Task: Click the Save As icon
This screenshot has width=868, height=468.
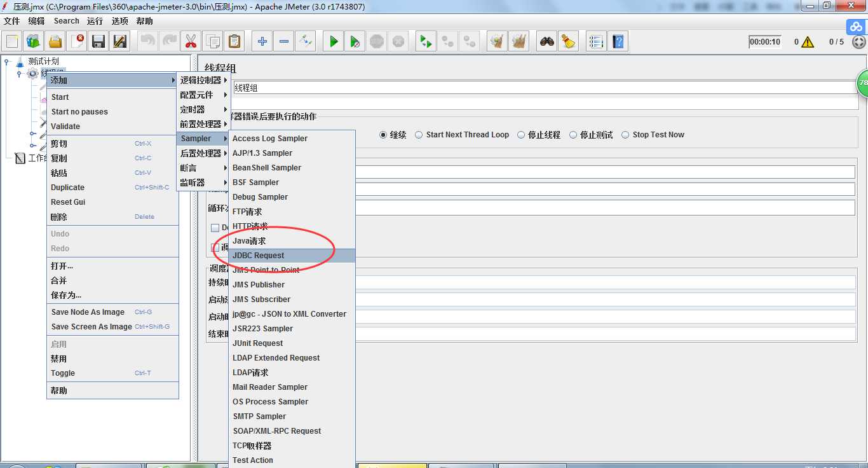Action: (x=120, y=42)
